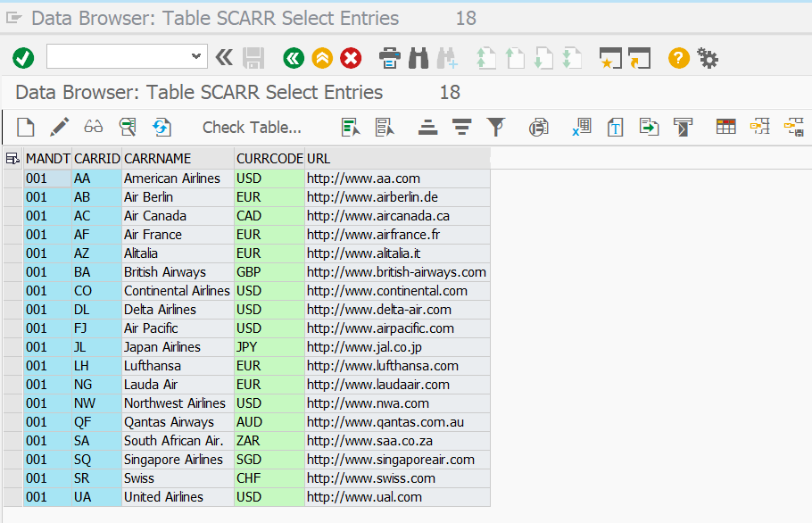
Task: Click the Check Table... button
Action: [252, 128]
